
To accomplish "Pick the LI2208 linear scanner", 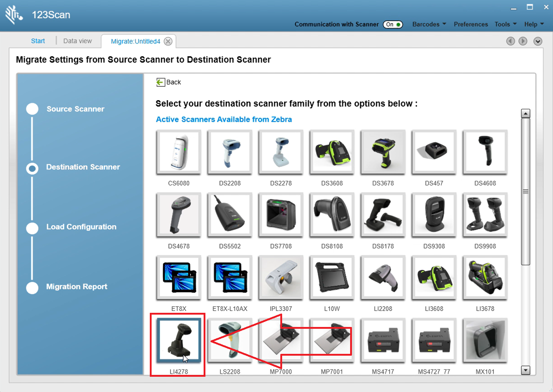I will pyautogui.click(x=383, y=278).
